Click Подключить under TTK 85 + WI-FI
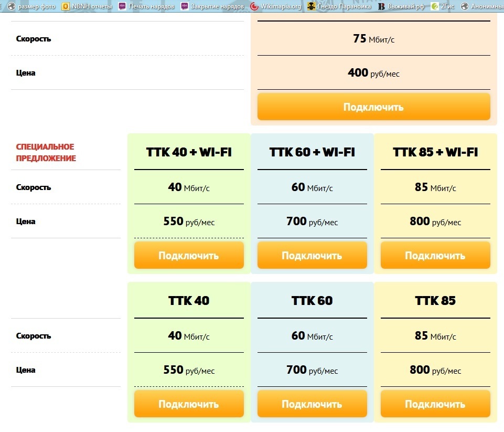This screenshot has width=504, height=432. pos(435,256)
